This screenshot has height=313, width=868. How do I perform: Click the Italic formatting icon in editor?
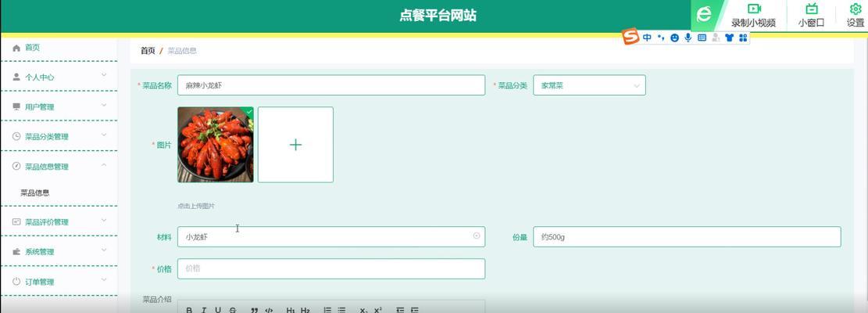tap(204, 310)
